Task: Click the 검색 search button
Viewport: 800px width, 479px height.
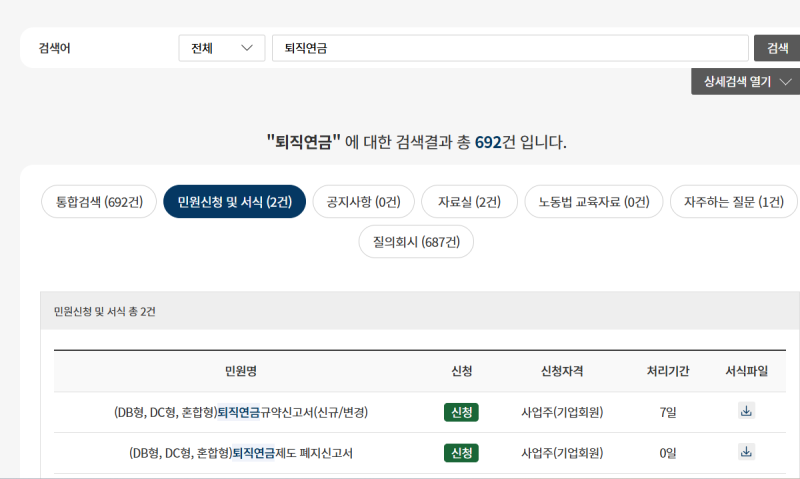Action: (x=778, y=48)
